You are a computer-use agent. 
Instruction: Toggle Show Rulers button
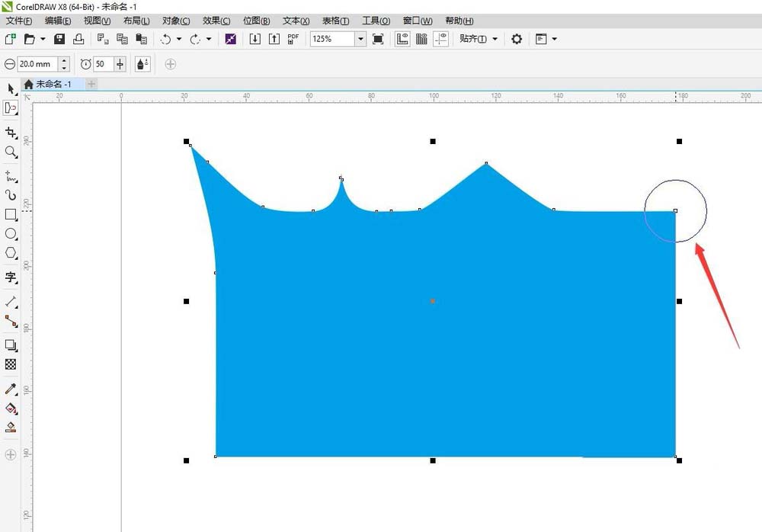pos(402,39)
